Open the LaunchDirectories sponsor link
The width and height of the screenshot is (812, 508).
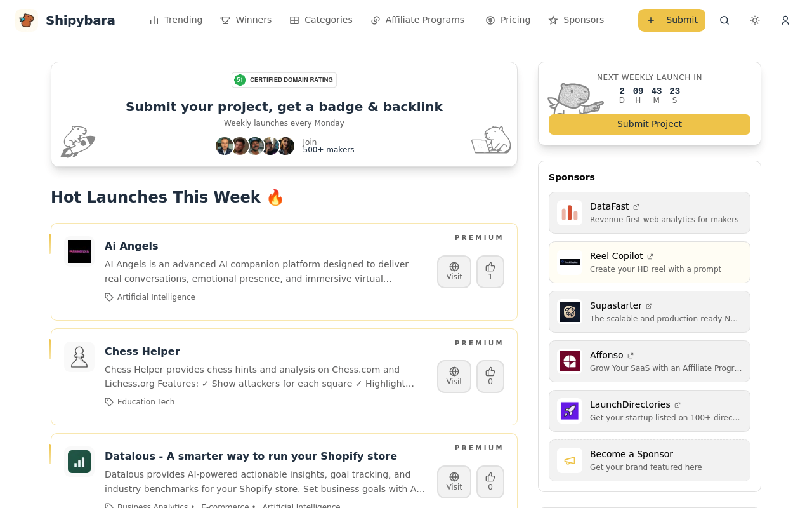[x=650, y=411]
